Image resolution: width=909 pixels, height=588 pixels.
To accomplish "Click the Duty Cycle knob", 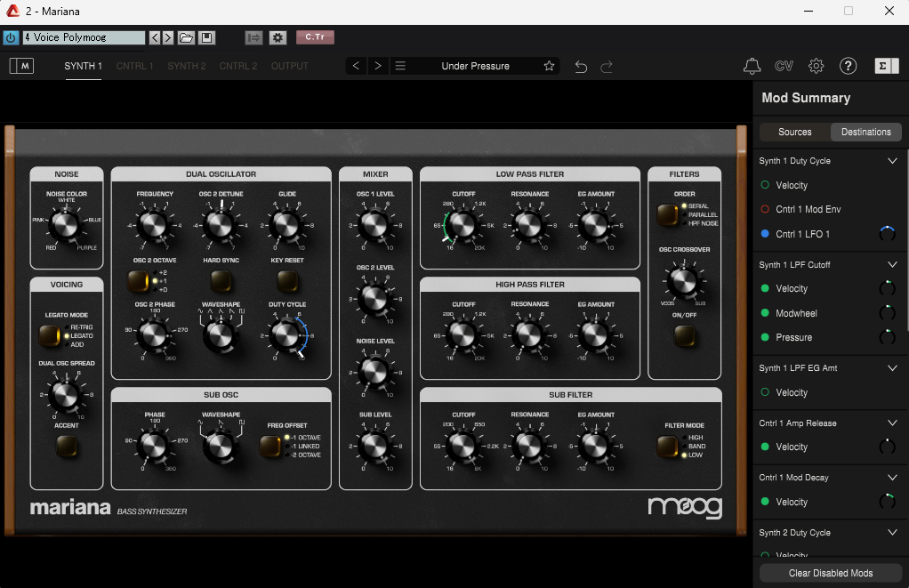I will click(286, 335).
